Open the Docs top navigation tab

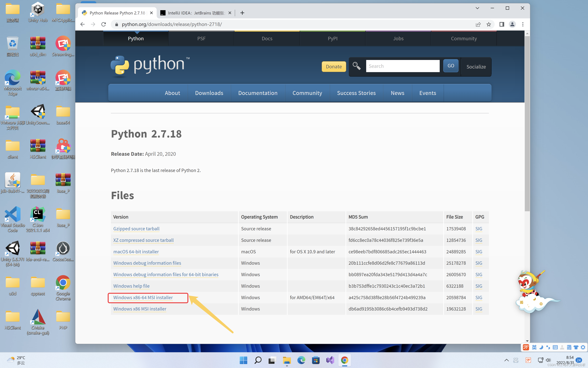pos(267,38)
